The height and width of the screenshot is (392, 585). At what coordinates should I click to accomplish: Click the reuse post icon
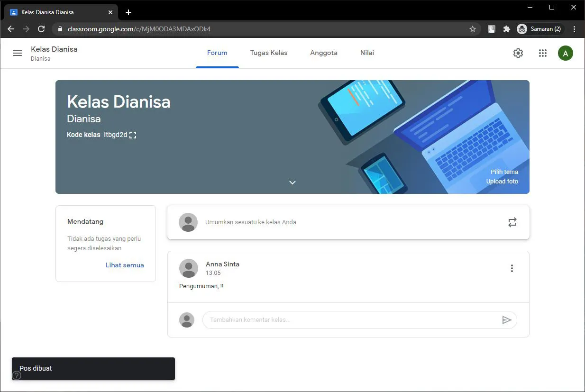click(x=512, y=222)
